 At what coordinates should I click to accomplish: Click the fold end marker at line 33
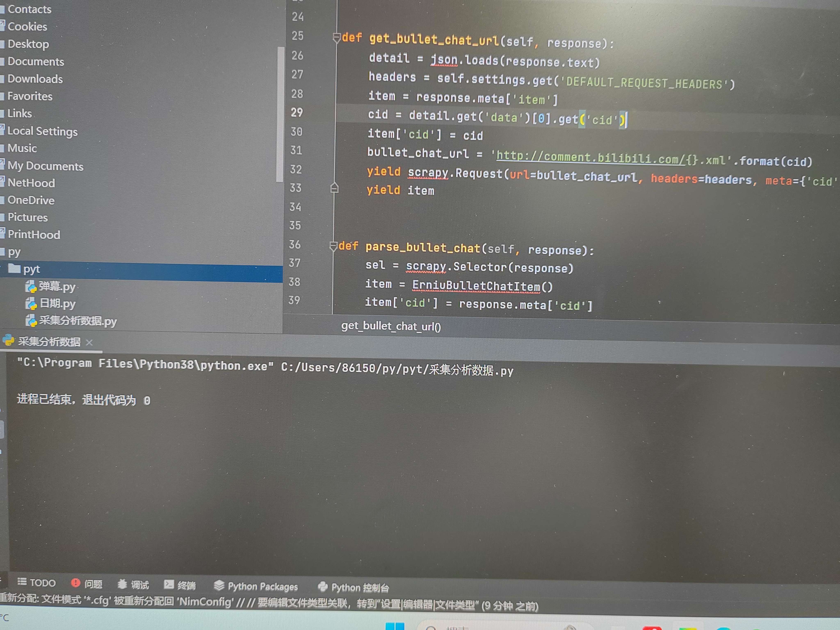click(334, 188)
